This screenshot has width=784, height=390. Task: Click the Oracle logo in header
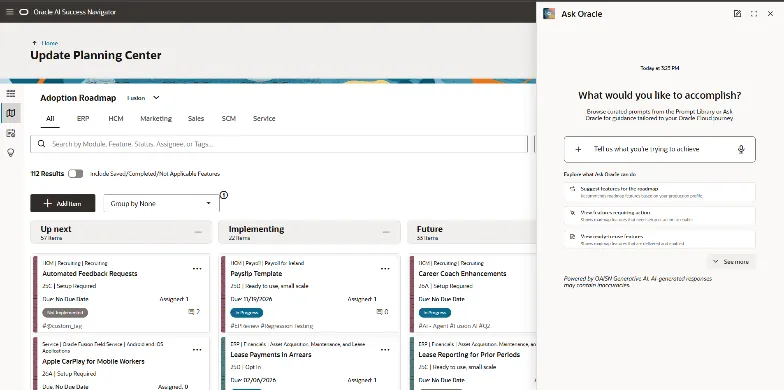pos(24,12)
